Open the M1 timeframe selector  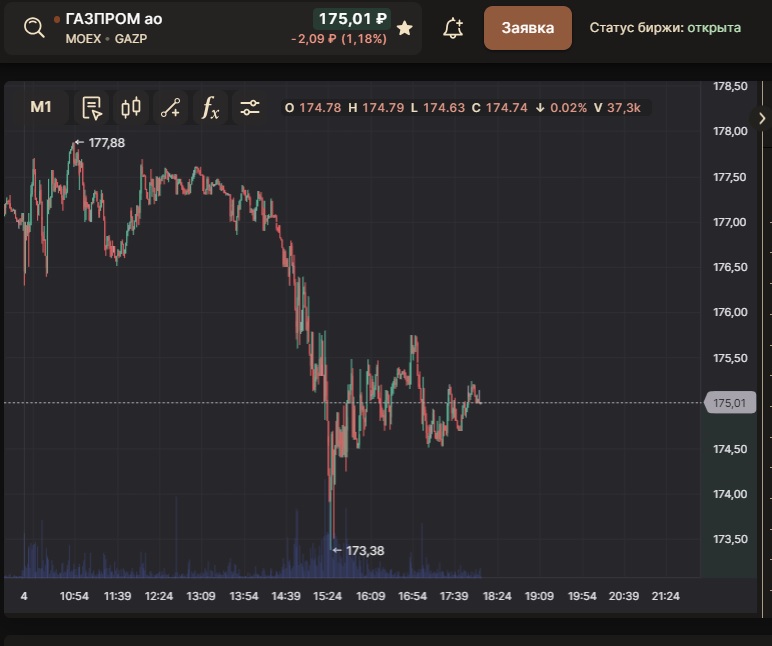pos(41,107)
